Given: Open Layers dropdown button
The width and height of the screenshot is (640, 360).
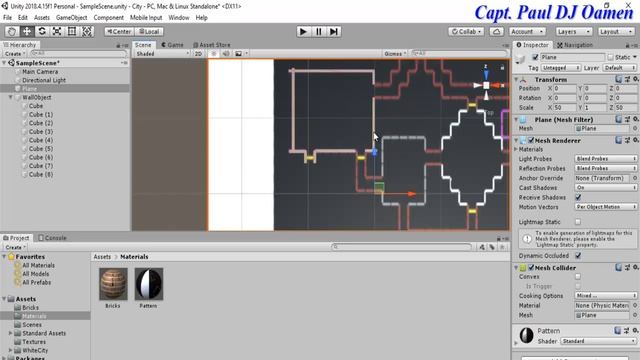Looking at the screenshot, I should click(x=574, y=31).
